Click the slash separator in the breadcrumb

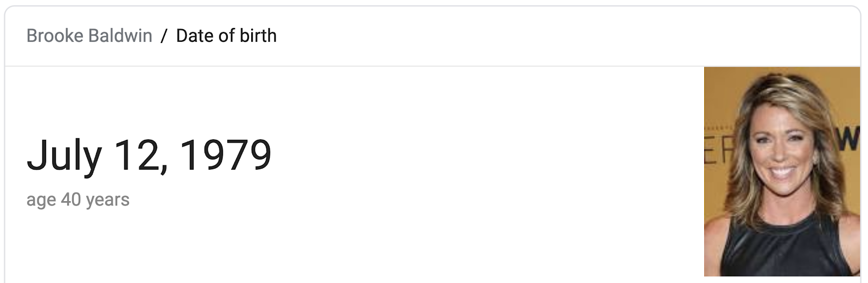164,36
